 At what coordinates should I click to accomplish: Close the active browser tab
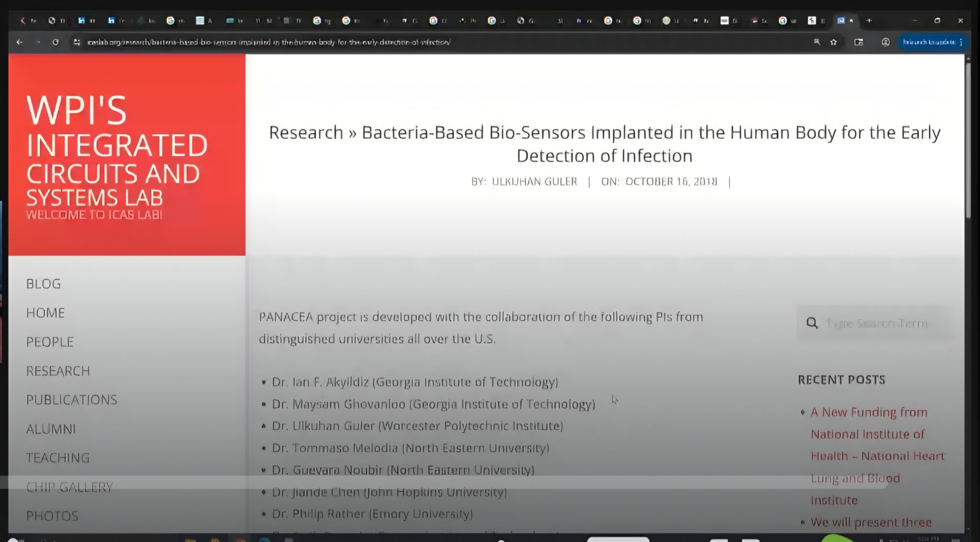851,21
